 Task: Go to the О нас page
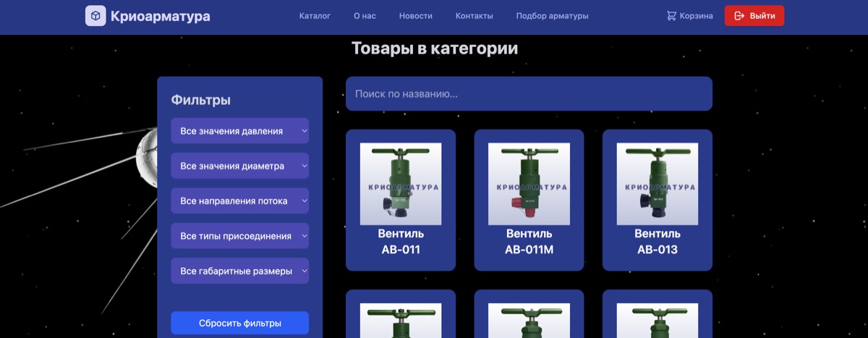365,16
